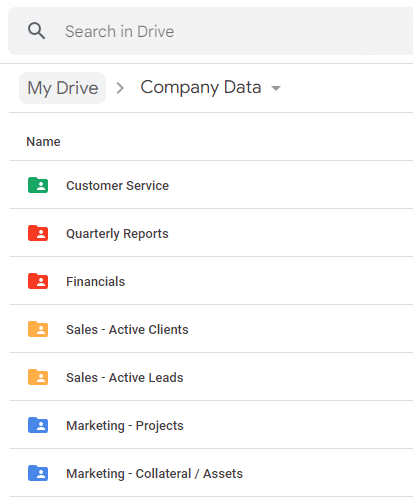413x504 pixels.
Task: Select the Marketing - Projects row text
Action: click(x=125, y=426)
